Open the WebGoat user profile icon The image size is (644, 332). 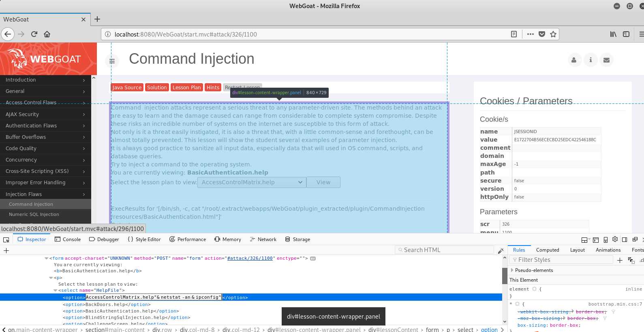click(x=574, y=60)
